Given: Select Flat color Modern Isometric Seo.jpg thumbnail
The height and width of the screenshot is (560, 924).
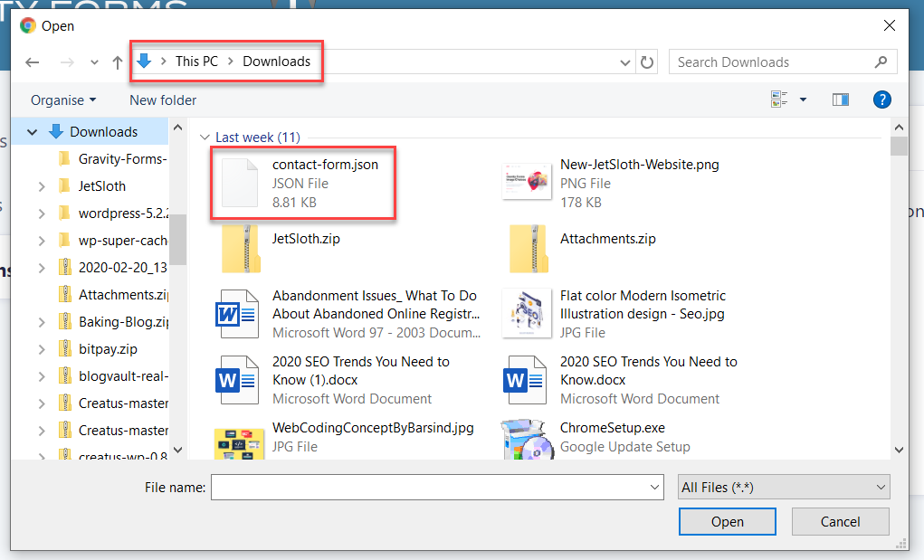Looking at the screenshot, I should (526, 313).
